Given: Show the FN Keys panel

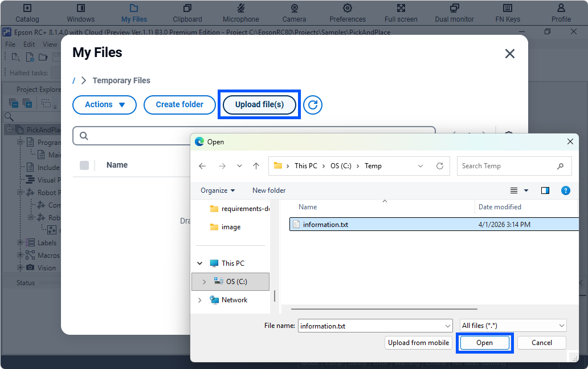Looking at the screenshot, I should pyautogui.click(x=508, y=13).
